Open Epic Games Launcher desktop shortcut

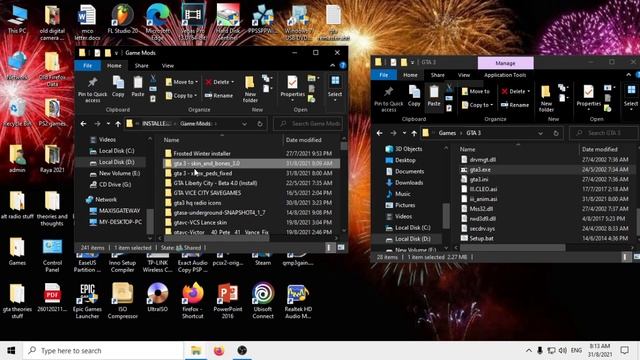87,300
